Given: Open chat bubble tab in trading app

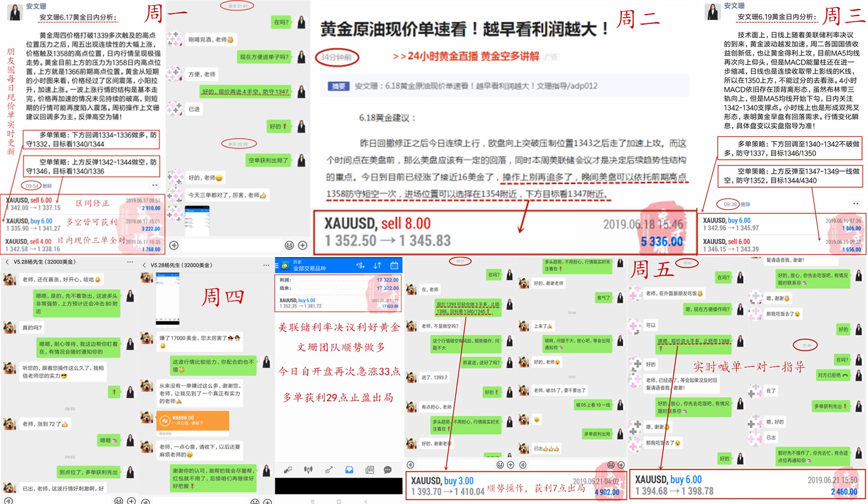Looking at the screenshot, I should point(388,470).
